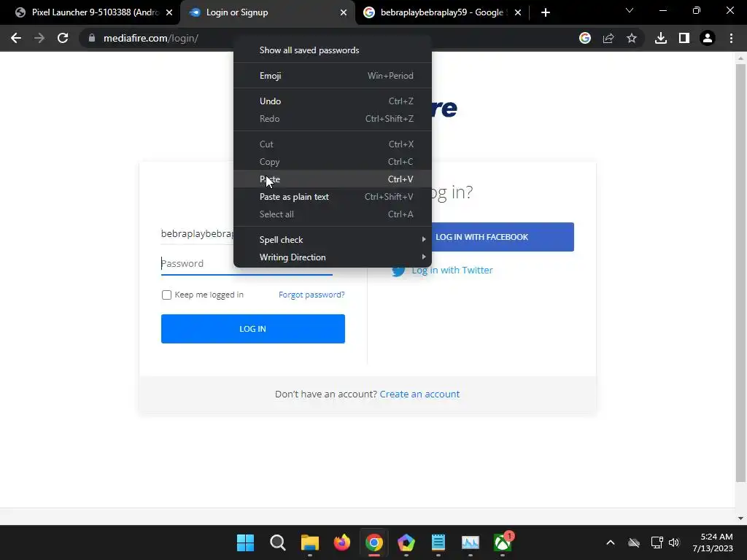Choose Show all saved passwords
The width and height of the screenshot is (747, 560).
333,50
